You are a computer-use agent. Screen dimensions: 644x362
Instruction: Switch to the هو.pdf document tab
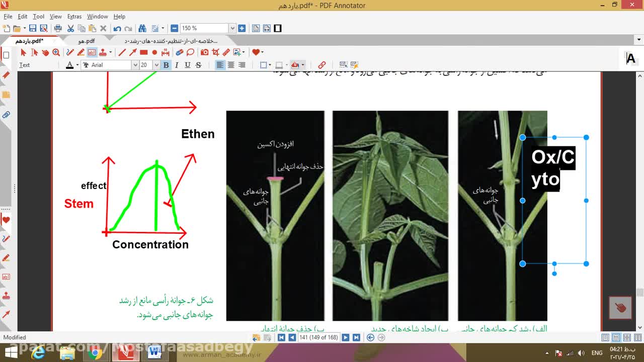[x=86, y=41]
